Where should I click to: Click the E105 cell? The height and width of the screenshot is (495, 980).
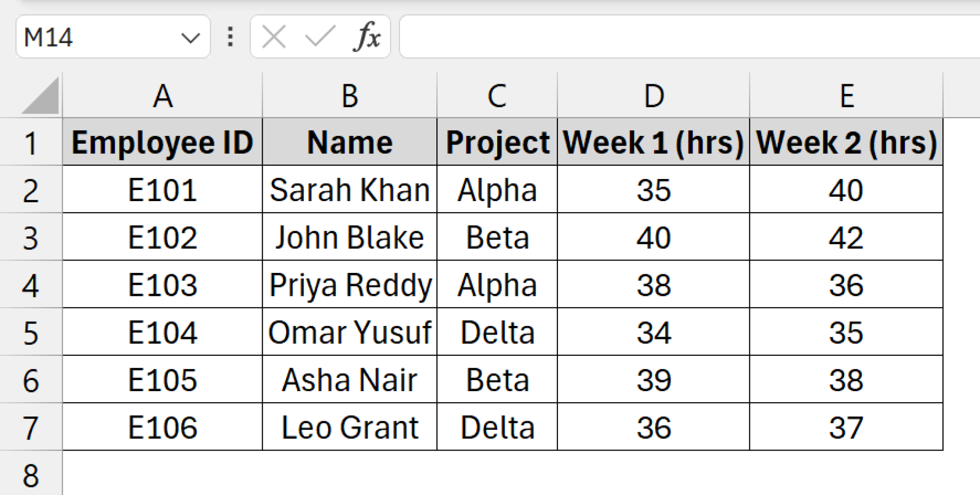coord(163,380)
